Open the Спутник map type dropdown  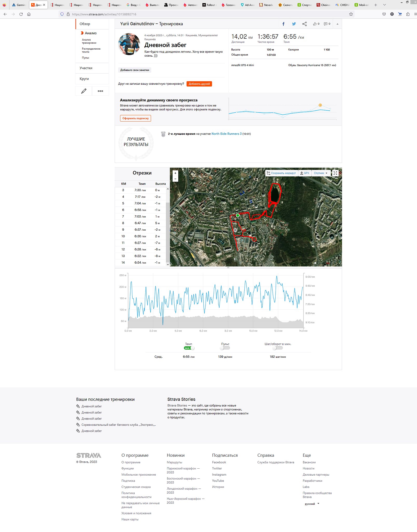click(x=321, y=173)
